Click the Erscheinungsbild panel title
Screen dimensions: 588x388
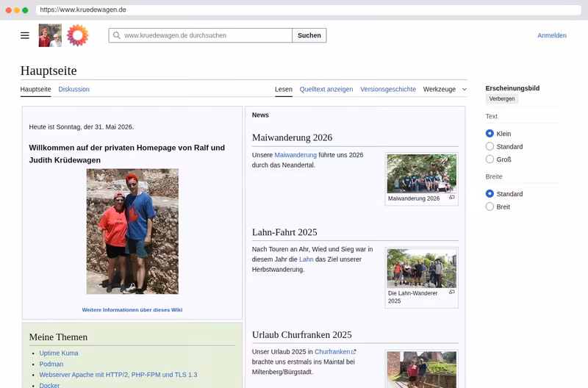512,88
